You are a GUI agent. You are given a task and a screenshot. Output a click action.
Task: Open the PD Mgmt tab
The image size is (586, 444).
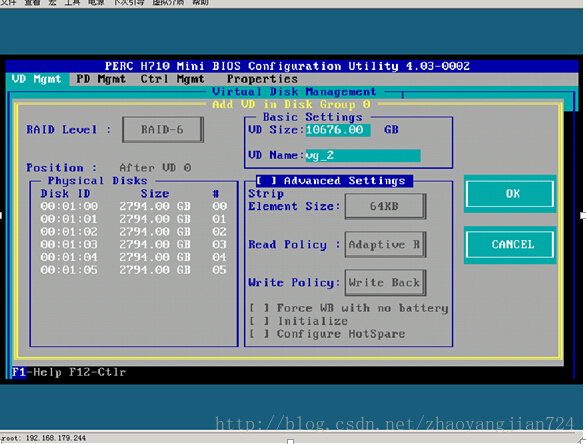pyautogui.click(x=101, y=79)
